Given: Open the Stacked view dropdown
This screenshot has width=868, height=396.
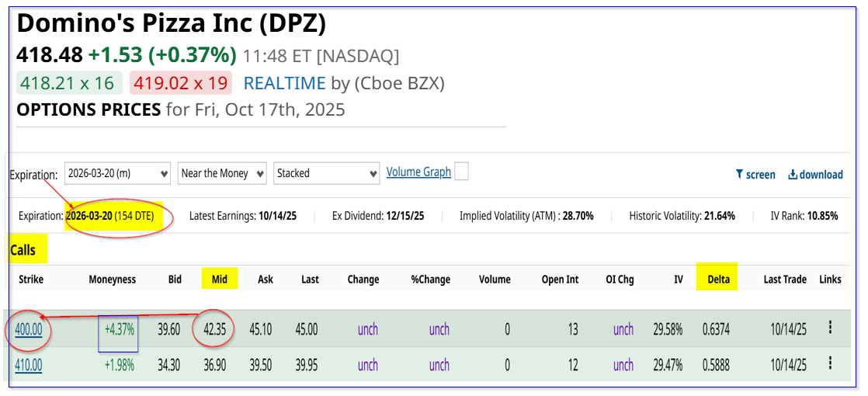Looking at the screenshot, I should tap(326, 173).
